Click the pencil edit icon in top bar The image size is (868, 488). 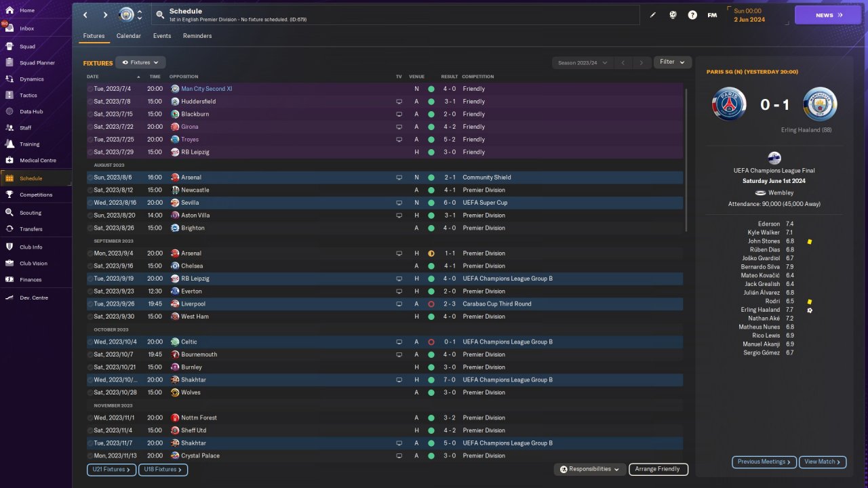click(x=653, y=15)
